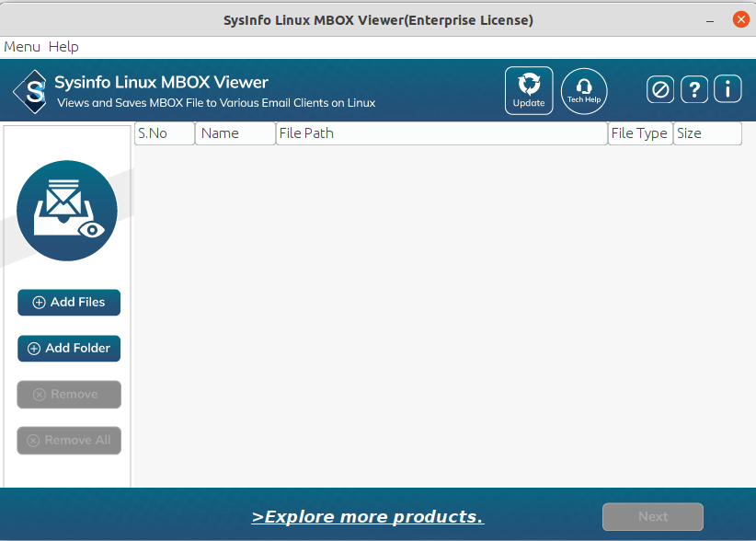Close the MBOX Viewer window
Screen dimensions: 756x541
click(x=741, y=19)
